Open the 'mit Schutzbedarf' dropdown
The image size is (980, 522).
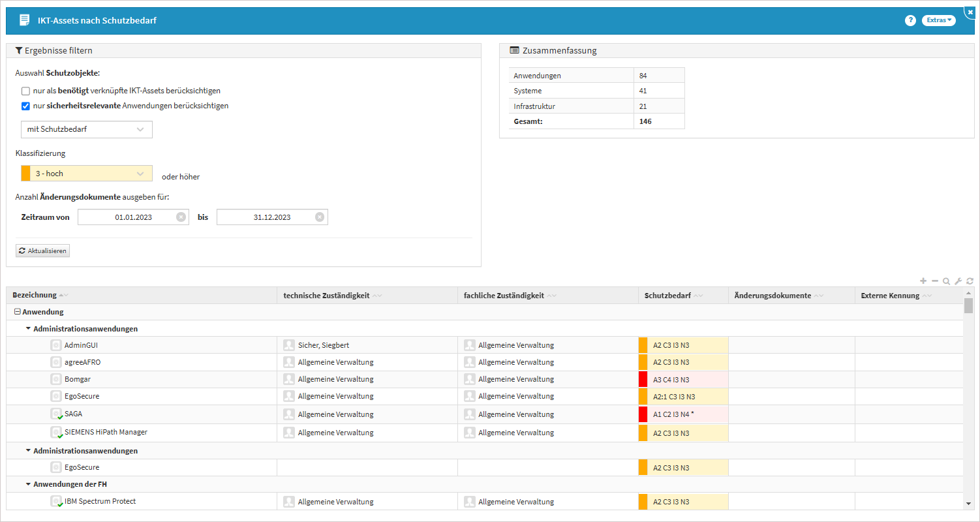tap(87, 129)
